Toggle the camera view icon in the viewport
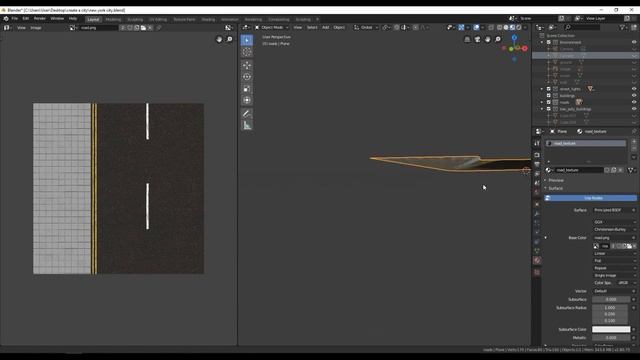The height and width of the screenshot is (360, 640). (x=478, y=39)
